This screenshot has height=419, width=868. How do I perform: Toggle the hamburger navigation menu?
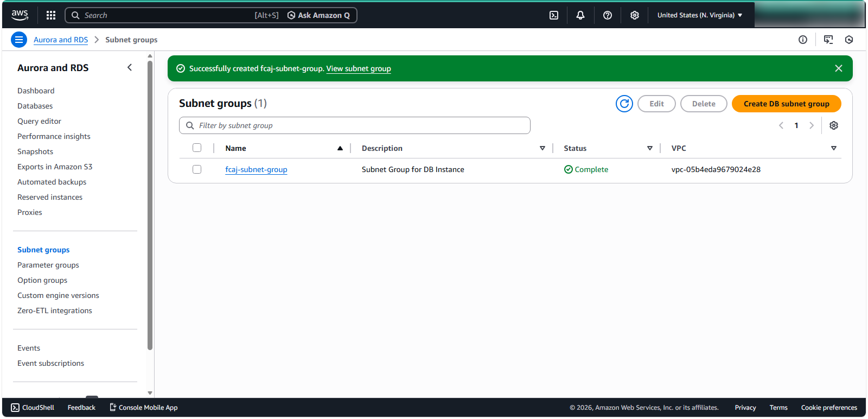click(19, 40)
